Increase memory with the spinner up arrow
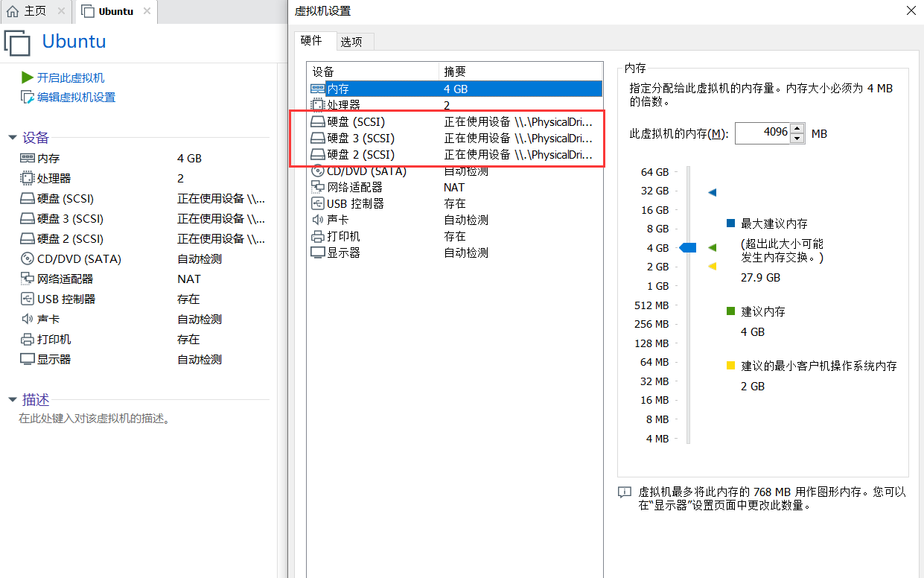924x578 pixels. coord(797,129)
